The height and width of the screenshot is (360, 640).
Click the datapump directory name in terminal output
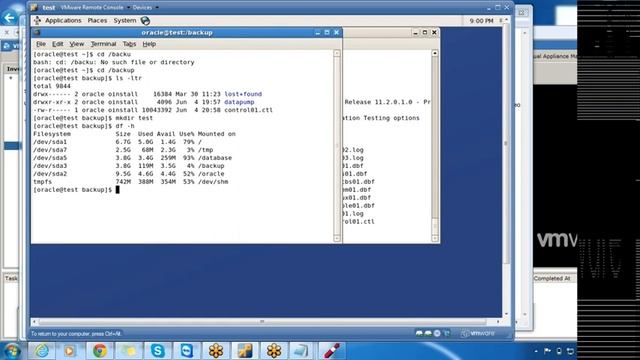point(239,102)
